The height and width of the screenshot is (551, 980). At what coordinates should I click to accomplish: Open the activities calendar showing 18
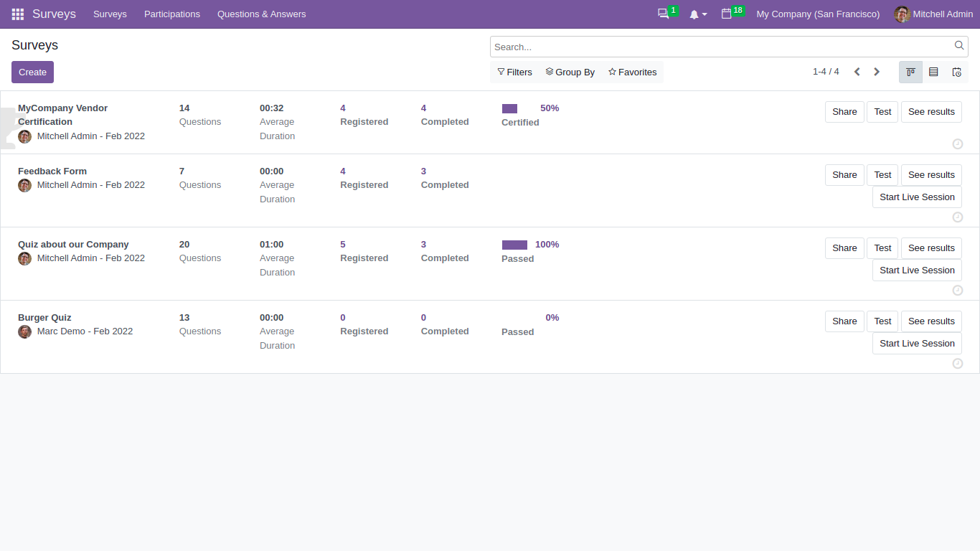tap(727, 14)
